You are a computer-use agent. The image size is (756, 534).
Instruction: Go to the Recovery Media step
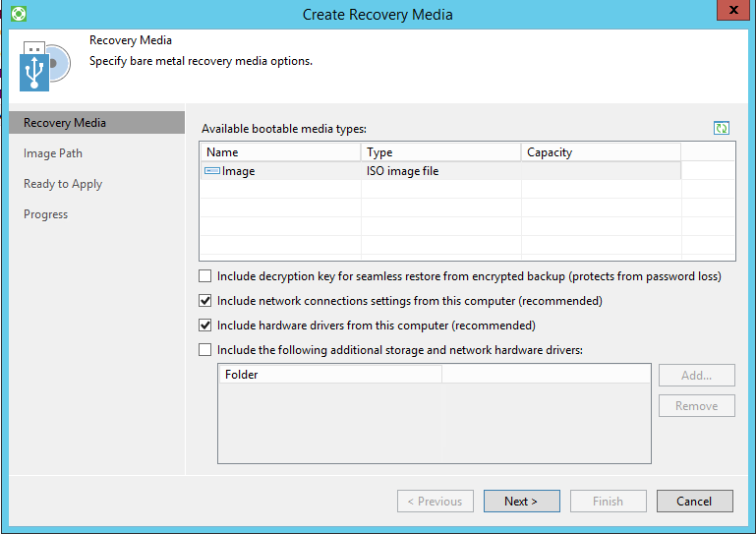[65, 123]
